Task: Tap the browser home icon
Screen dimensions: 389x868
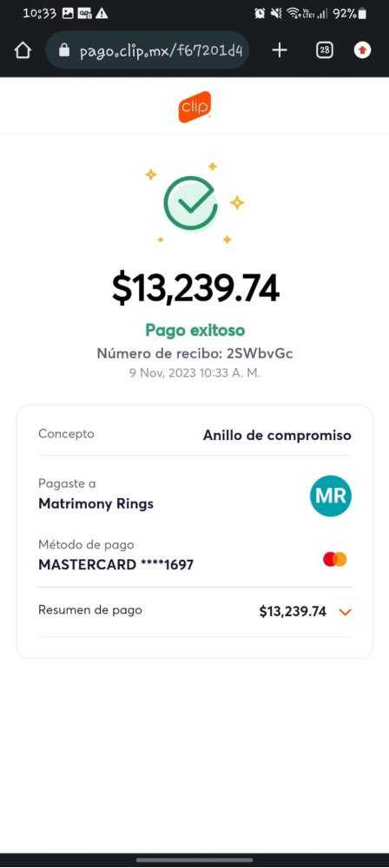Action: 23,51
